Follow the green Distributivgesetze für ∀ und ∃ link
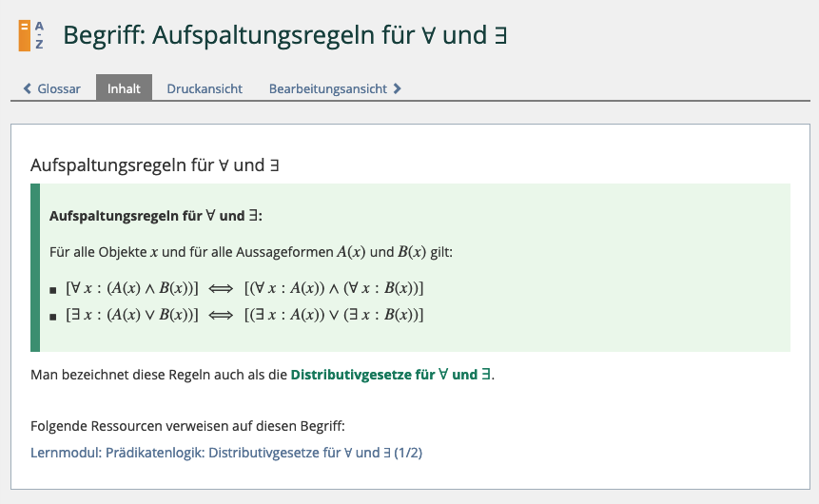 [x=391, y=375]
